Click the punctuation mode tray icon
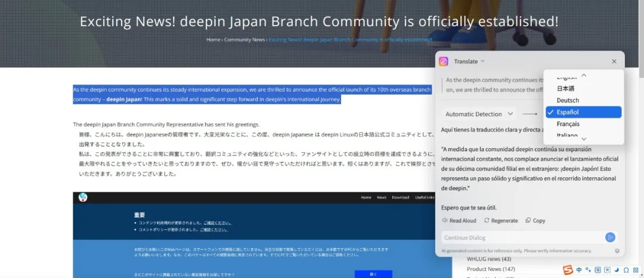Viewport: 644px width, 278px height. coord(588,270)
